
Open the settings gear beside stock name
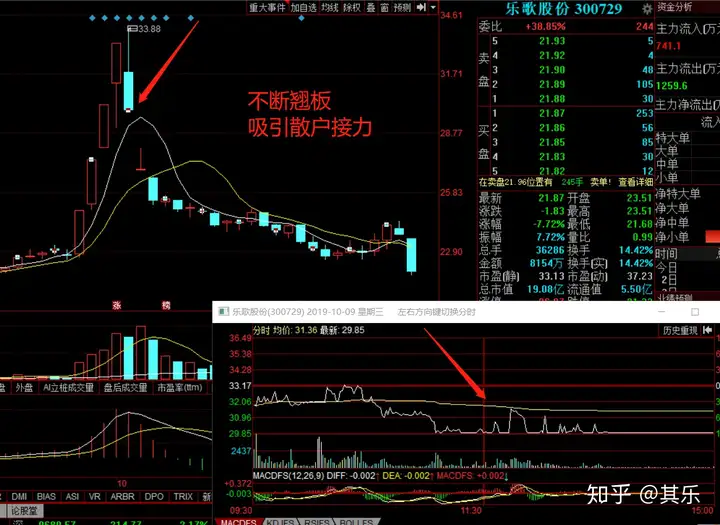pos(647,9)
